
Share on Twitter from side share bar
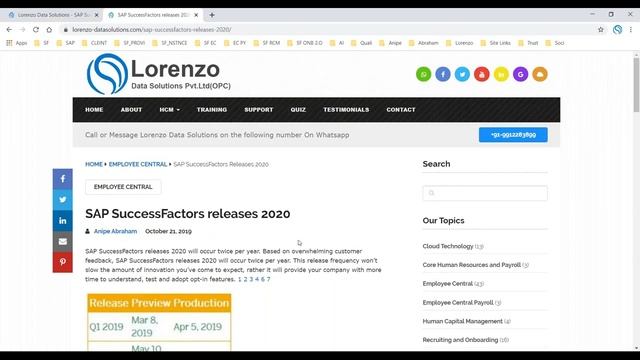tap(62, 200)
